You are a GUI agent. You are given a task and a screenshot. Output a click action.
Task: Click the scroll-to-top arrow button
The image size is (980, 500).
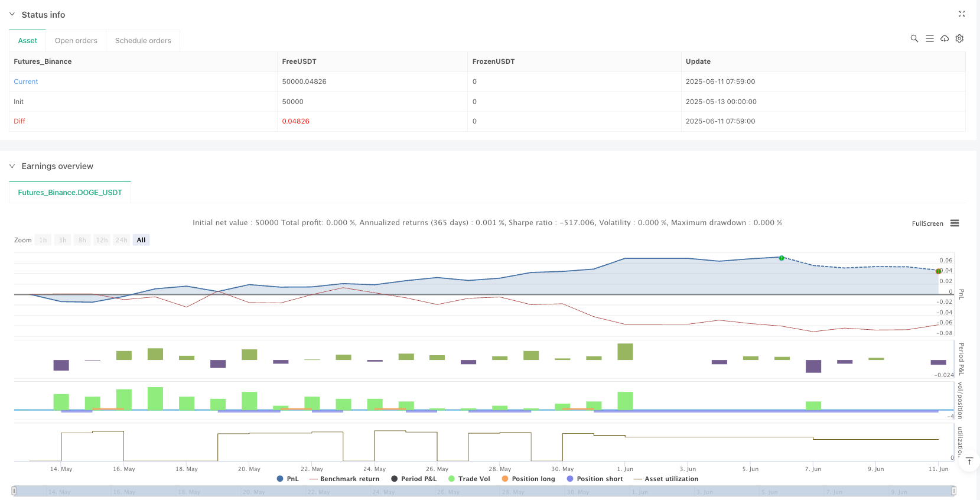click(969, 462)
